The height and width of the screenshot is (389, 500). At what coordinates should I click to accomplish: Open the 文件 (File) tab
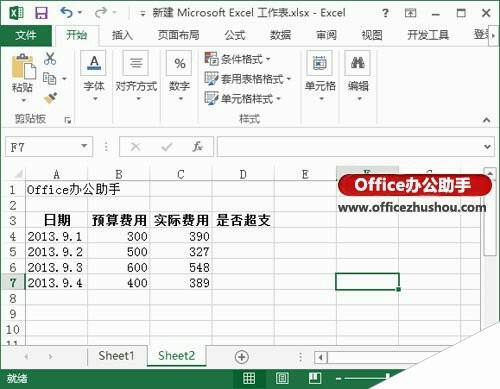coord(26,35)
